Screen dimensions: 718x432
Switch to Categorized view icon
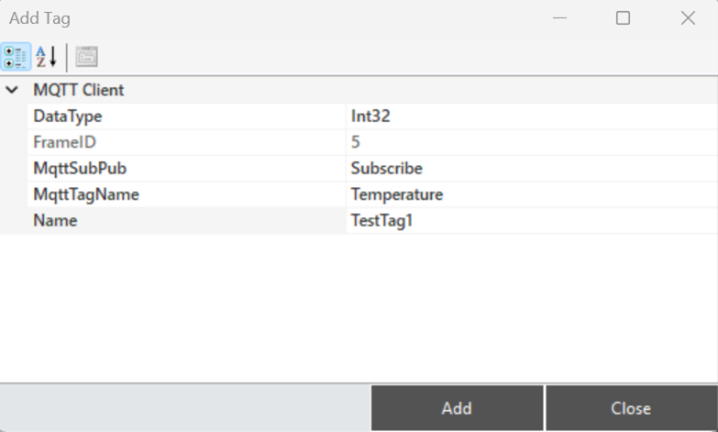pos(16,57)
